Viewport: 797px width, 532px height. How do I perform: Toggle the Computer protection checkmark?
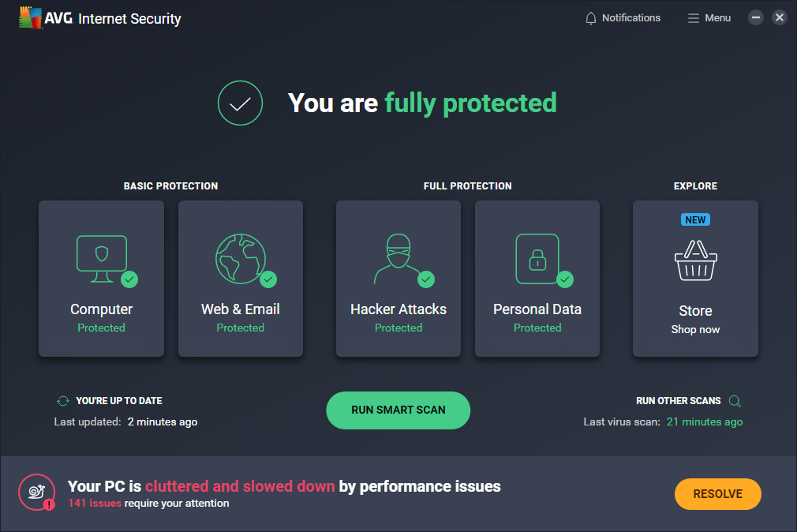129,280
